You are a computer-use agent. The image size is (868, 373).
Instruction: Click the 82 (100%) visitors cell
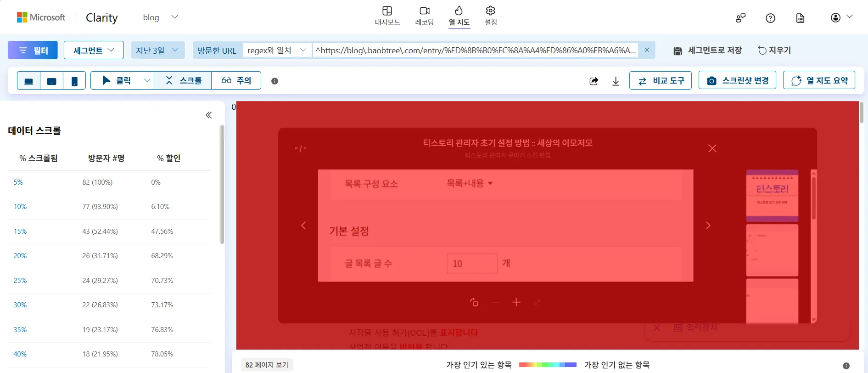97,182
